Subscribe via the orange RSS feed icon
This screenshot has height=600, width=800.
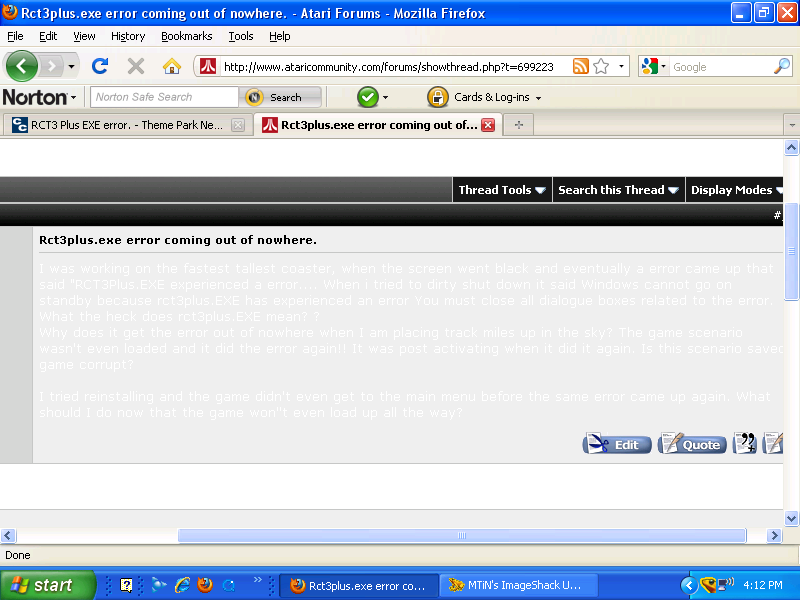(581, 66)
